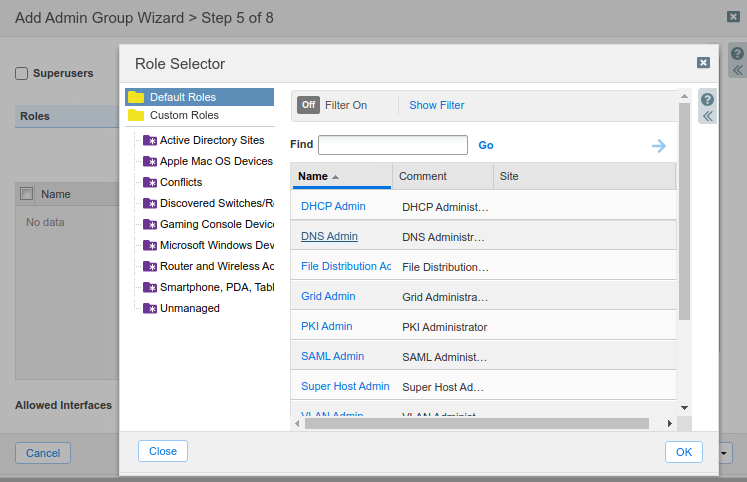Select the Default Roles folder
This screenshot has width=747, height=482.
coord(182,97)
